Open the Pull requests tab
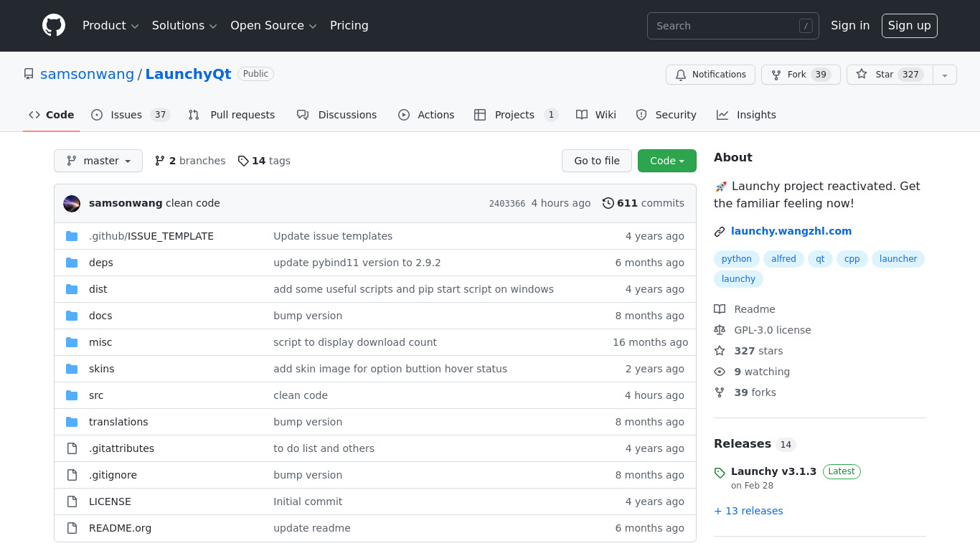 pos(242,115)
